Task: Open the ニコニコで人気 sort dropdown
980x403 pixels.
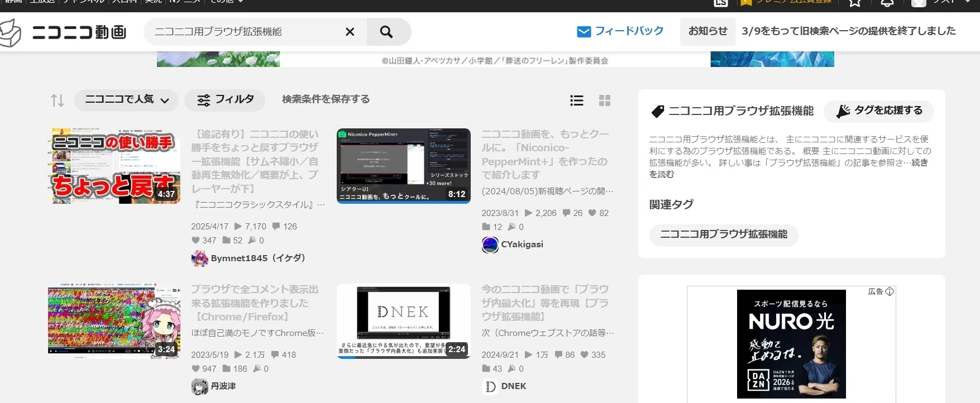Action: [x=126, y=100]
